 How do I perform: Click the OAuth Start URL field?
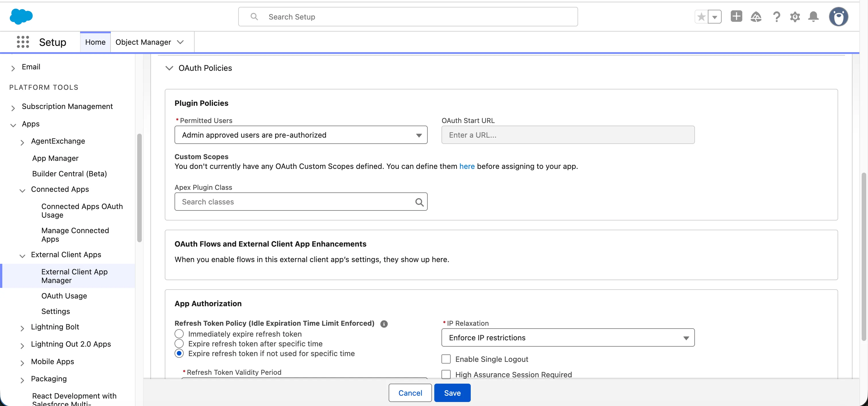(568, 135)
